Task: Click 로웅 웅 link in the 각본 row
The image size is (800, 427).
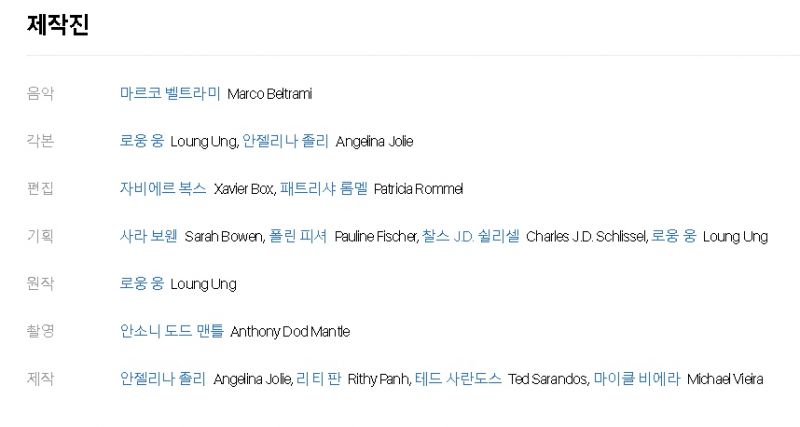Action: tap(142, 141)
